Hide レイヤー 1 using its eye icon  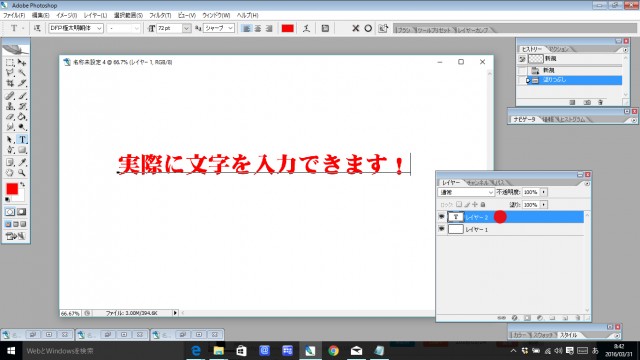pos(441,229)
